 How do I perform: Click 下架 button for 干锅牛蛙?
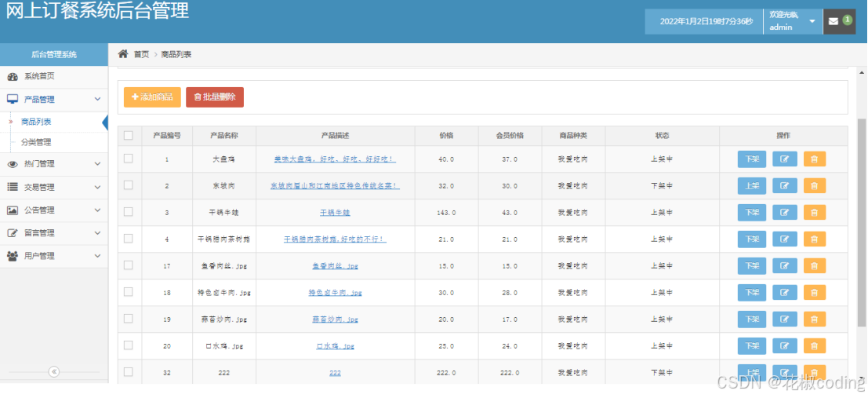[x=752, y=212]
